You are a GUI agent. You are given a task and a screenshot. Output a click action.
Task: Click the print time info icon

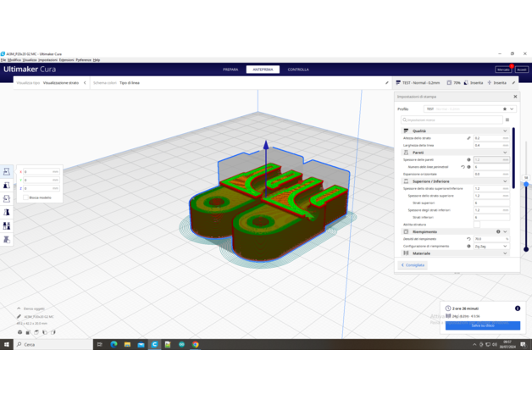click(518, 308)
